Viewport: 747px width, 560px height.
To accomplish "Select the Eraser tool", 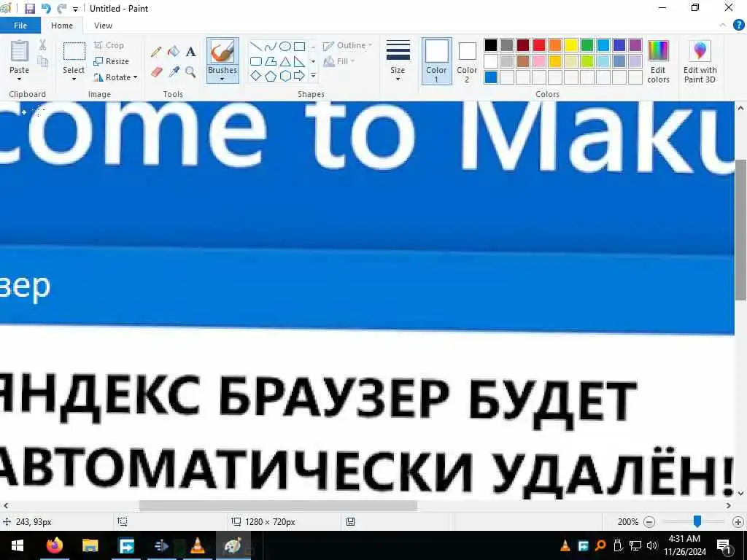I will (156, 72).
